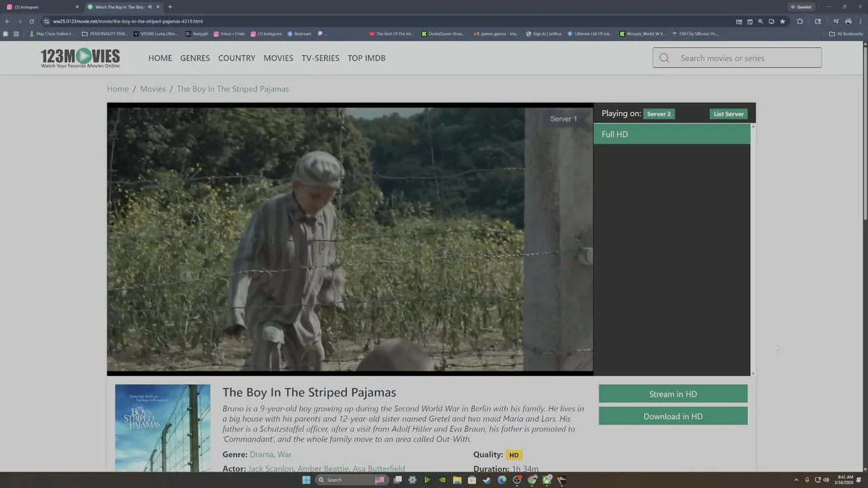The width and height of the screenshot is (868, 488).
Task: Click the Download in HD button
Action: [x=673, y=416]
